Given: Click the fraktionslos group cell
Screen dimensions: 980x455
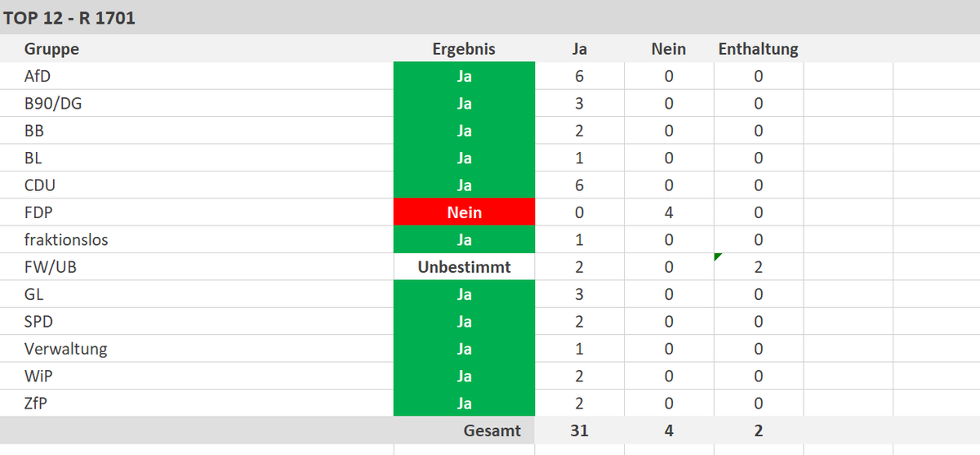Looking at the screenshot, I should click(x=66, y=240).
